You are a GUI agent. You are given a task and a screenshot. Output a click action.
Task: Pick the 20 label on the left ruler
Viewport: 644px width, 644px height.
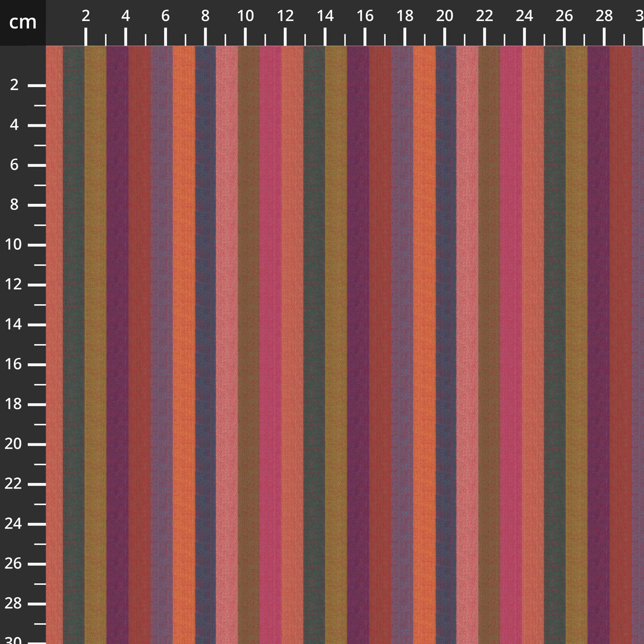tap(13, 444)
